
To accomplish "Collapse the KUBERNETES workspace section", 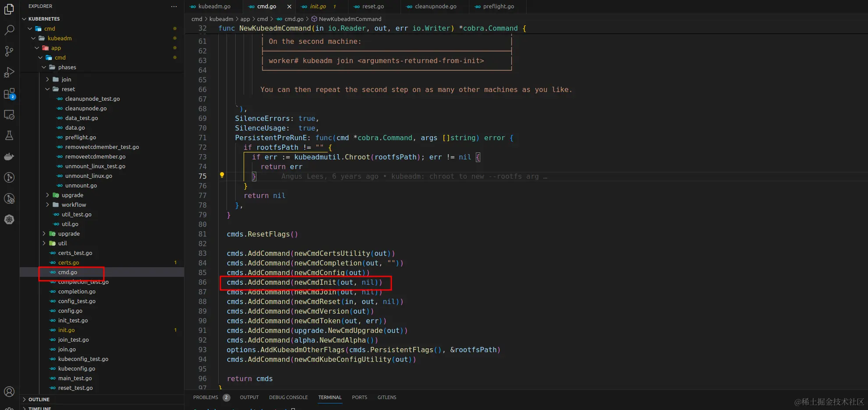I will 24,19.
